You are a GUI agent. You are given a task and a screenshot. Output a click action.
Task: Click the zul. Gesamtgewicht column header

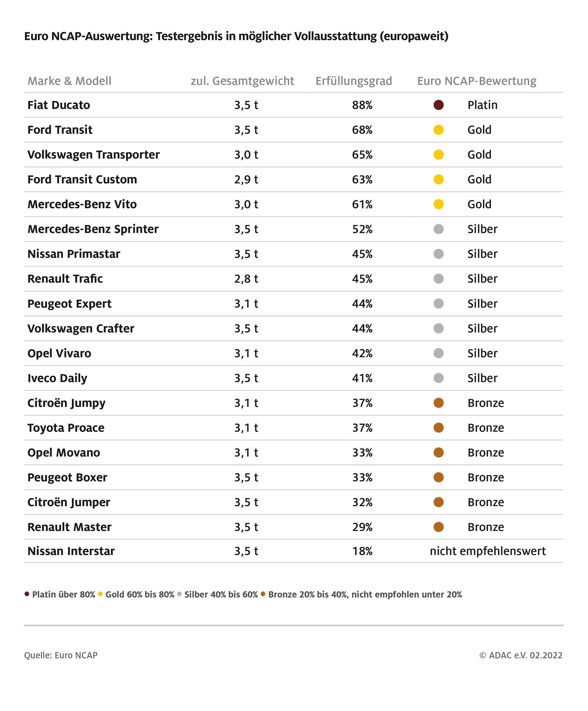pyautogui.click(x=242, y=81)
